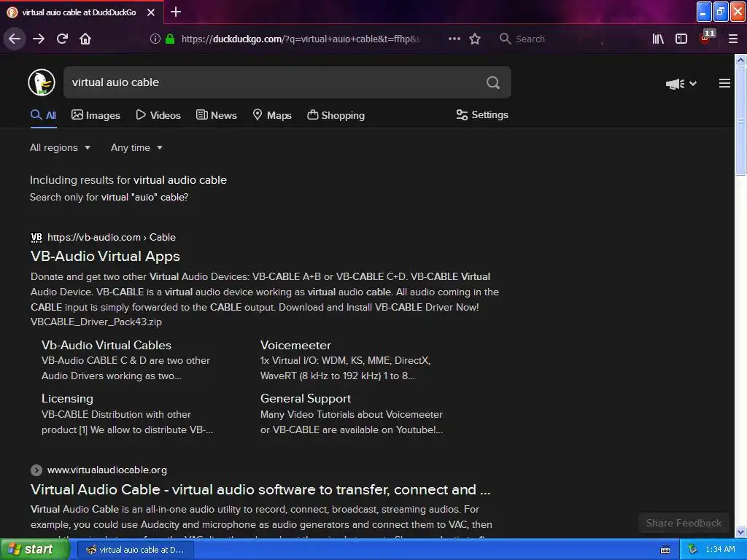Screen dimensions: 747x560
Task: Open https://vb-audio.com › Cable URL link
Action: 112,237
